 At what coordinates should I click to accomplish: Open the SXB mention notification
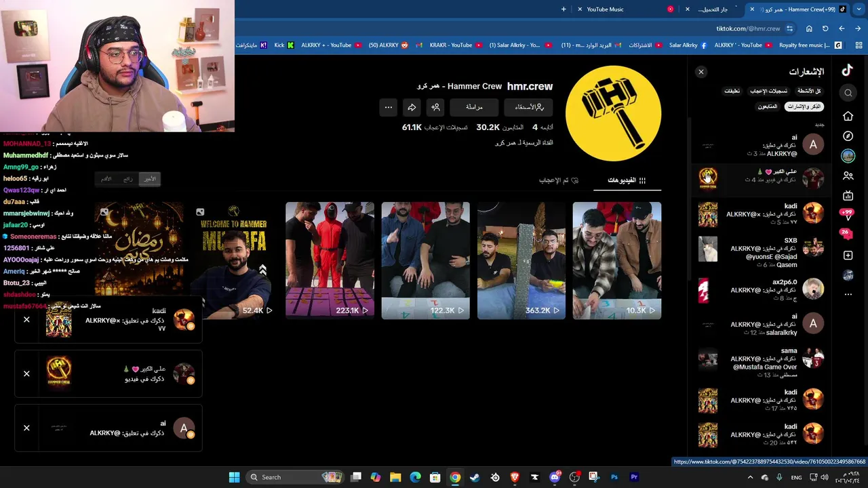(x=762, y=252)
